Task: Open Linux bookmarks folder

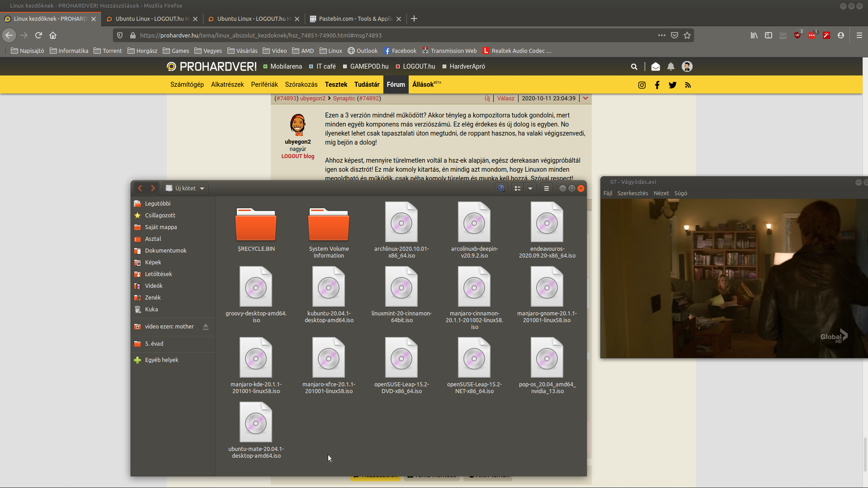Action: click(330, 51)
